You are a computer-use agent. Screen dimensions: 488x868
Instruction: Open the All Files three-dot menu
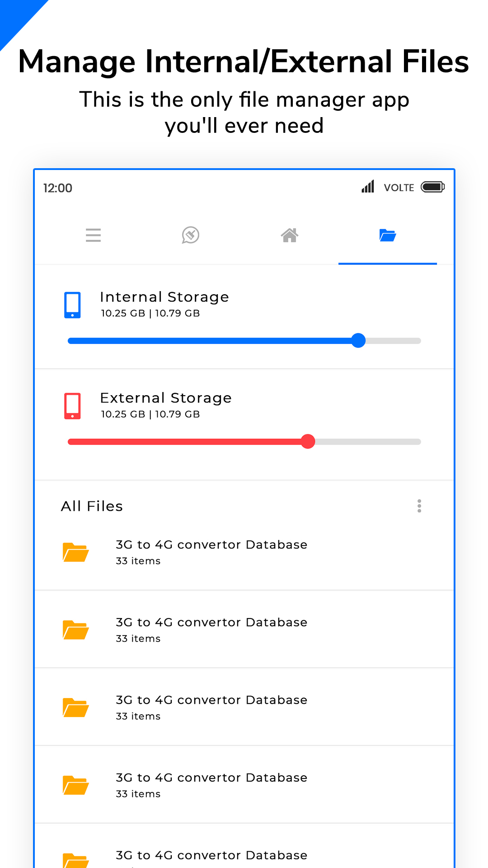tap(419, 506)
